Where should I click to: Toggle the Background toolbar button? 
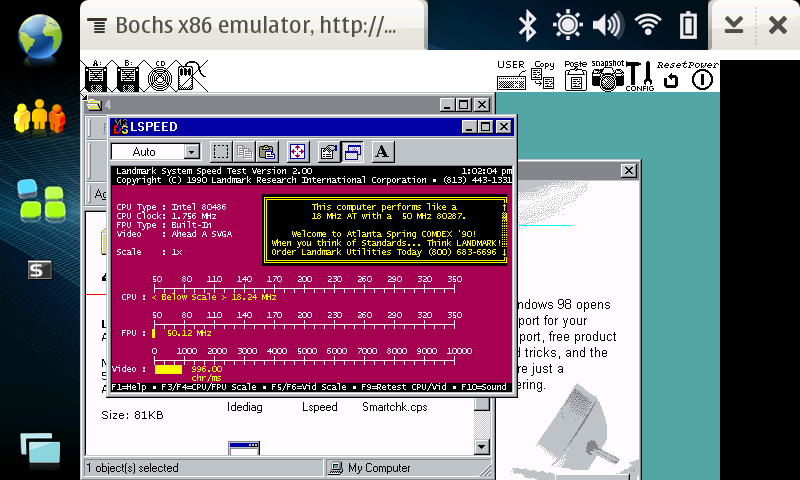[x=353, y=151]
